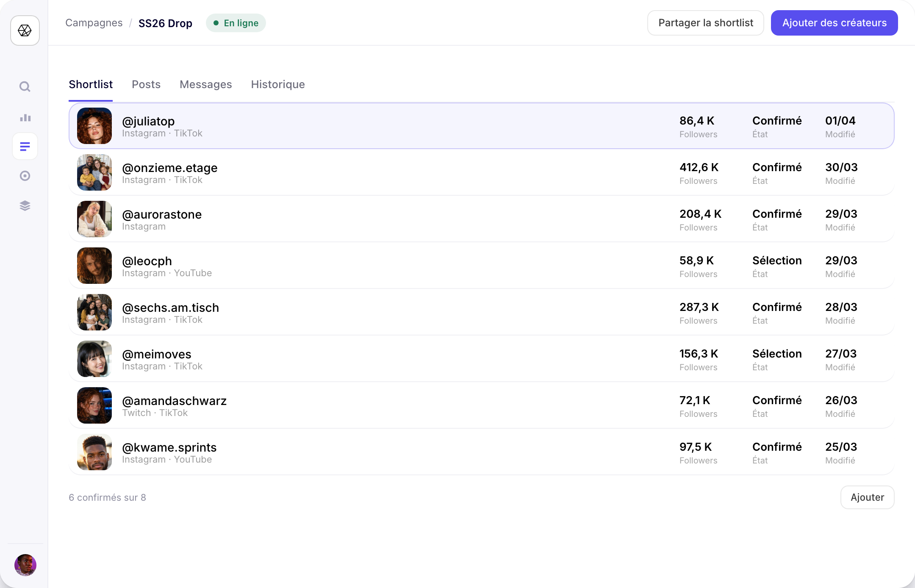
Task: Click Sélection status in @leocph row
Action: click(x=777, y=261)
